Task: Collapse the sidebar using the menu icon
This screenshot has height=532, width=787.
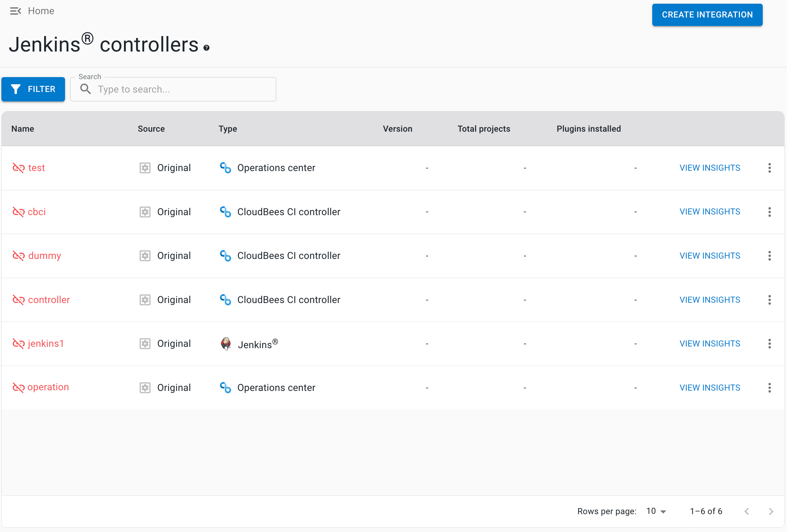Action: (x=15, y=11)
